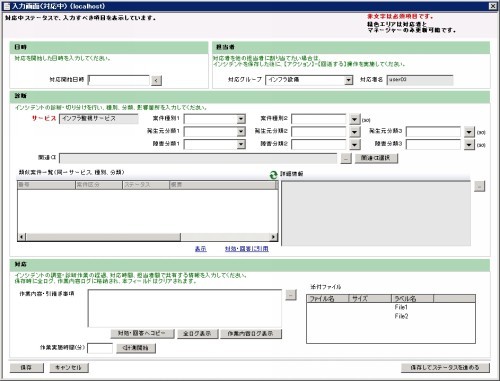Click into the 案件種別2 text field
Screen dimensions: 500x381
319,119
